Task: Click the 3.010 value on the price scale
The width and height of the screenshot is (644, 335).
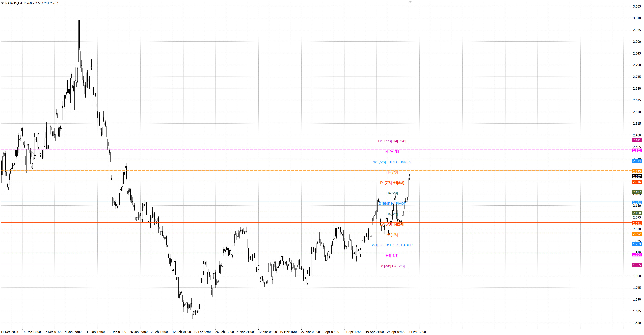Action: click(637, 18)
